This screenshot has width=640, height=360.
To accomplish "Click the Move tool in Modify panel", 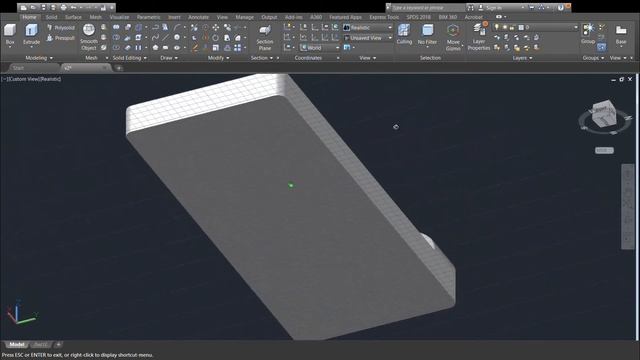I will pos(216,28).
